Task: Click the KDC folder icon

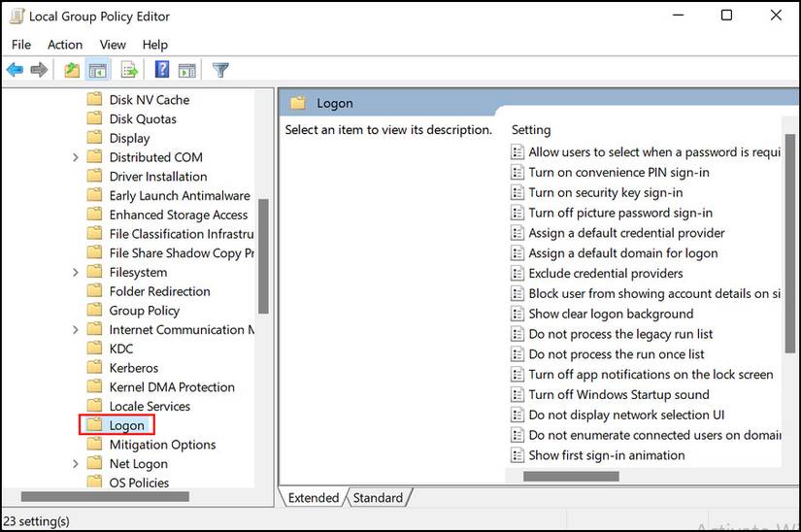Action: (x=94, y=349)
